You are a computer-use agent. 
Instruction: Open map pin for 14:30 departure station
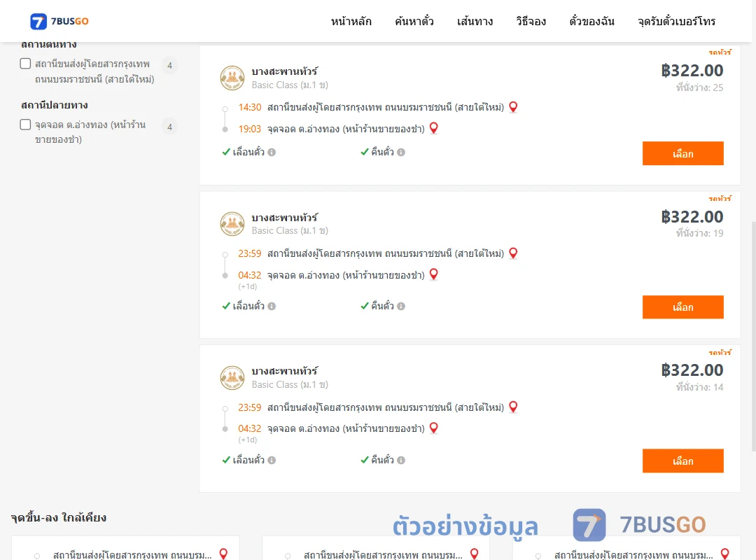pos(513,107)
